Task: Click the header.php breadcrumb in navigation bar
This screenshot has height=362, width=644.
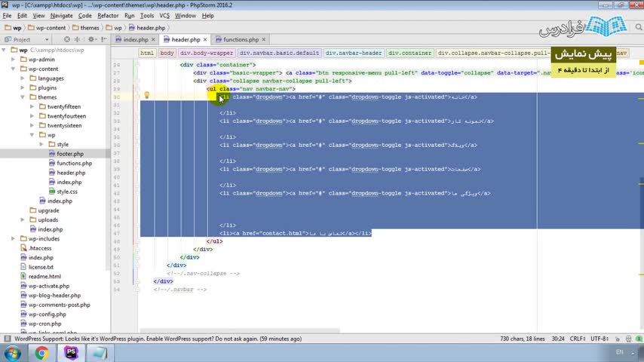Action: (147, 28)
